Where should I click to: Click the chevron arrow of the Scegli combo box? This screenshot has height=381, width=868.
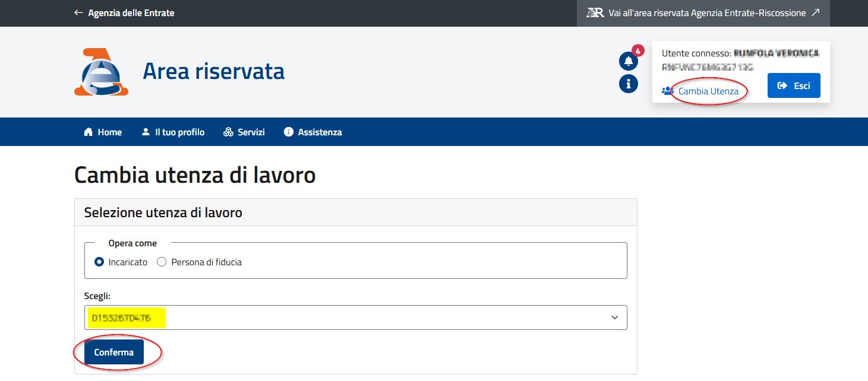[x=615, y=318]
